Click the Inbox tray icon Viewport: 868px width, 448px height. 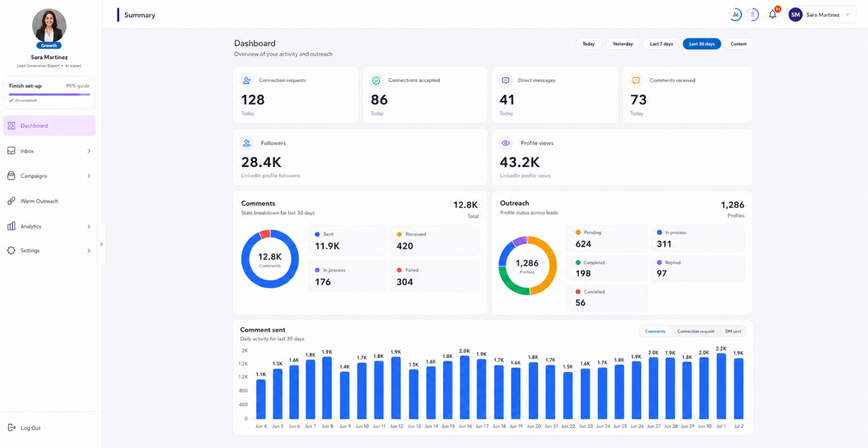click(x=11, y=151)
